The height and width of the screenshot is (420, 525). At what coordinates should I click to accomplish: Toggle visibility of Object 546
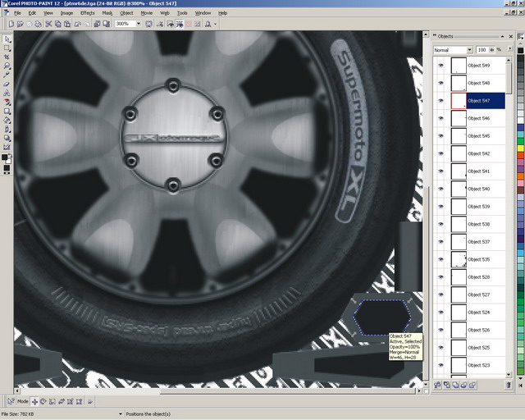(x=441, y=118)
